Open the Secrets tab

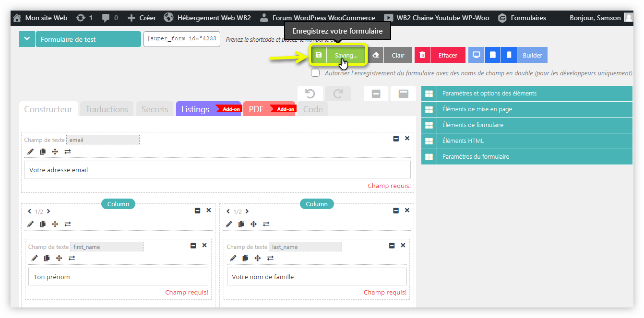pyautogui.click(x=155, y=109)
